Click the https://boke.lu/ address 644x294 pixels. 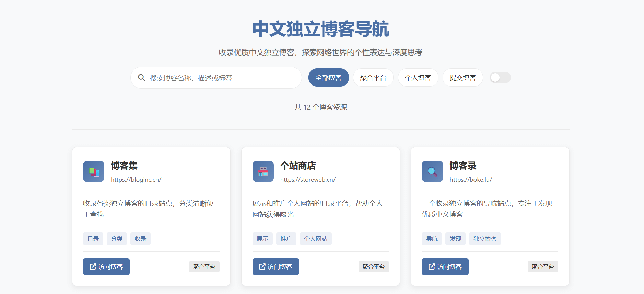point(470,180)
